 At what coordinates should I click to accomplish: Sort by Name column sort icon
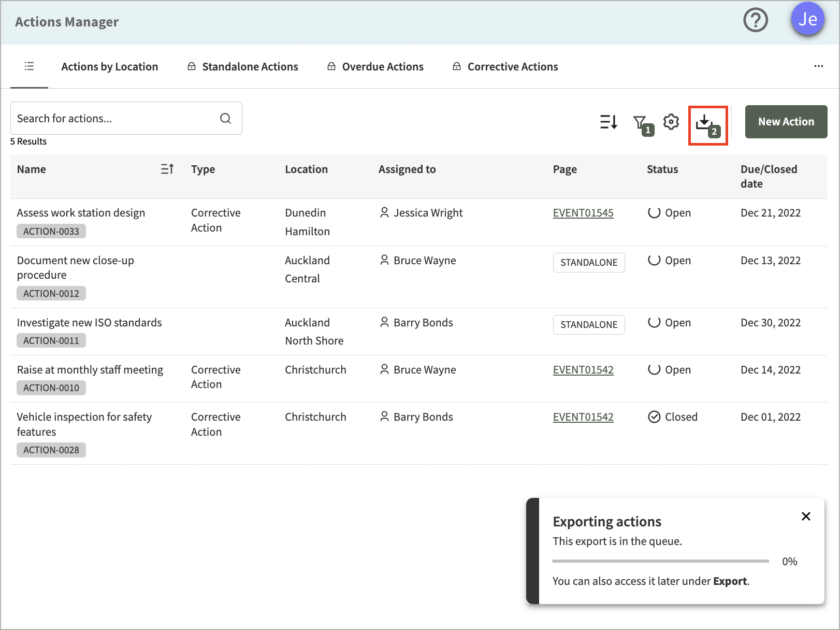pyautogui.click(x=167, y=169)
